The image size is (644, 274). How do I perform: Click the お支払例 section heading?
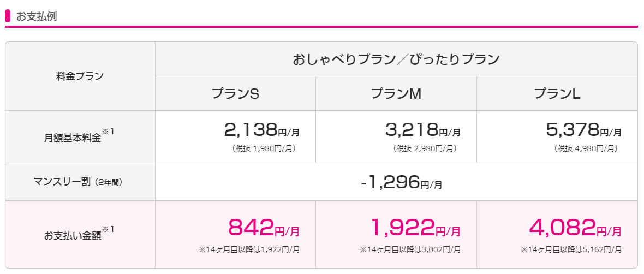tap(37, 17)
